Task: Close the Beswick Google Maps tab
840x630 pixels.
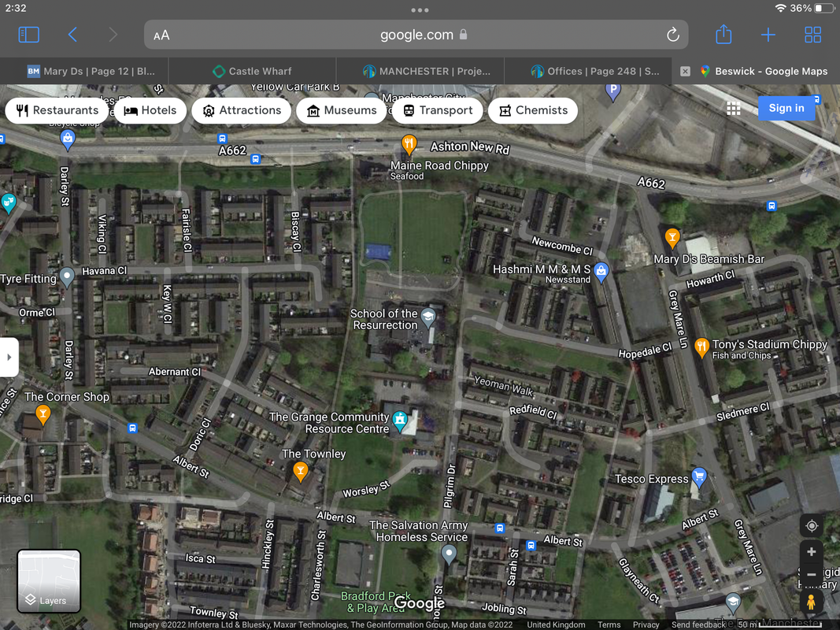Action: coord(685,71)
